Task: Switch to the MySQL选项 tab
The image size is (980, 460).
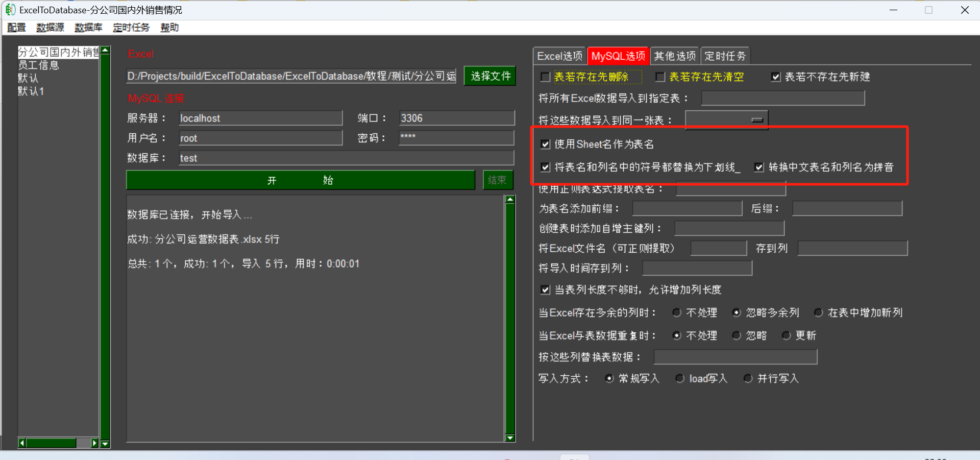Action: point(618,56)
